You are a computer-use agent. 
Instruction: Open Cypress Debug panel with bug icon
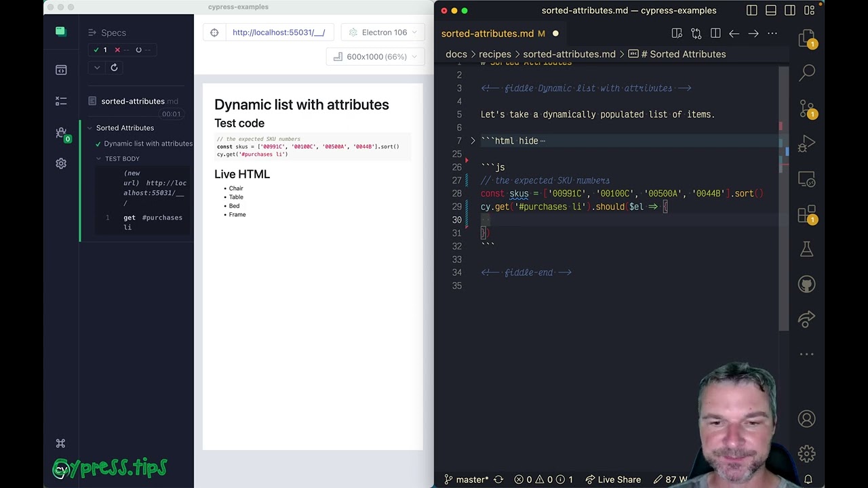(61, 132)
